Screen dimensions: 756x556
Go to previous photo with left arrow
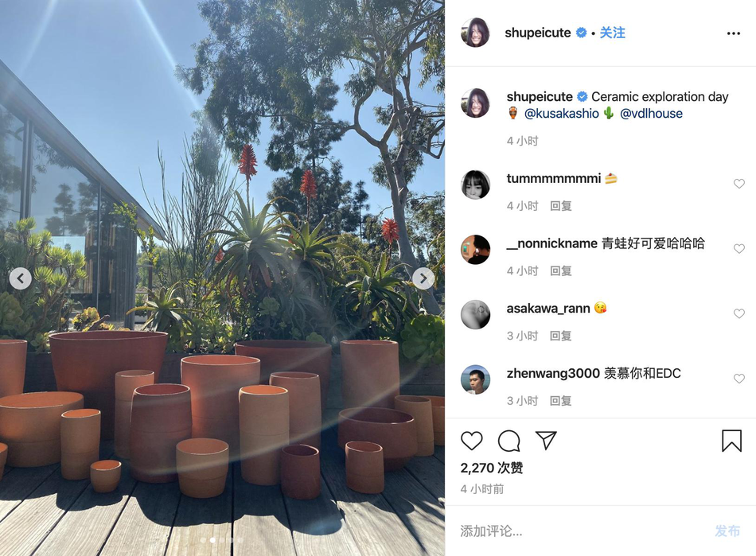click(x=20, y=278)
